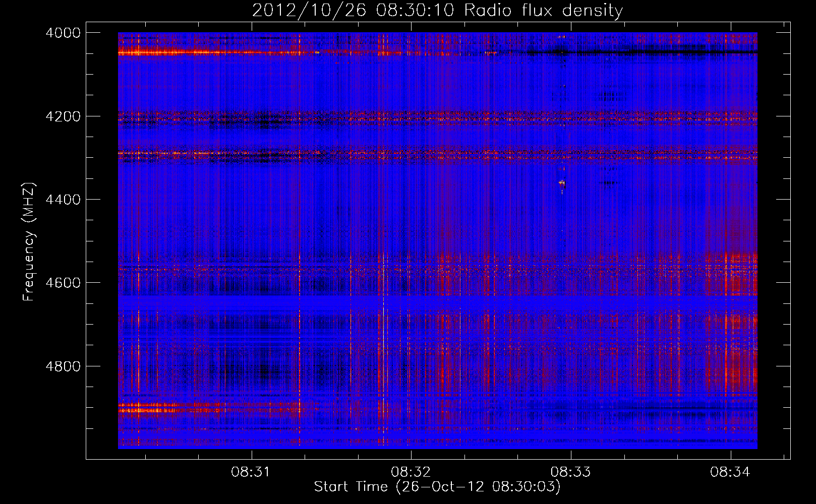Select the 4800 frequency tick label
The width and height of the screenshot is (816, 504).
[x=63, y=366]
